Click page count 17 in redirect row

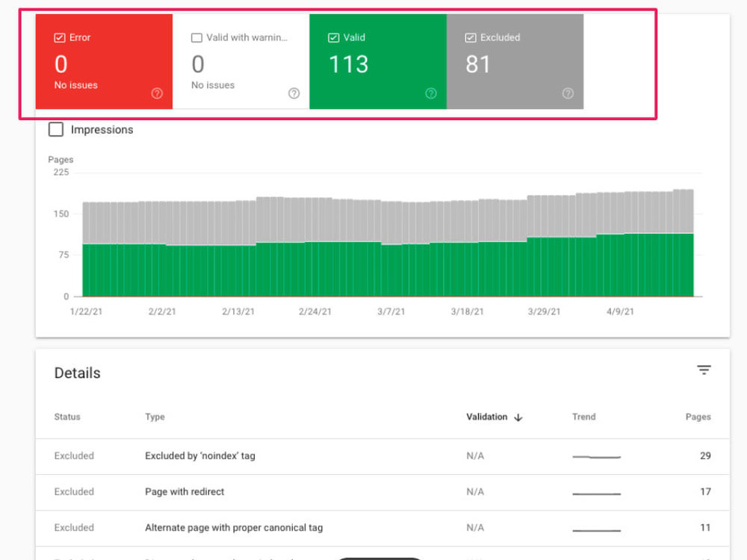coord(705,491)
